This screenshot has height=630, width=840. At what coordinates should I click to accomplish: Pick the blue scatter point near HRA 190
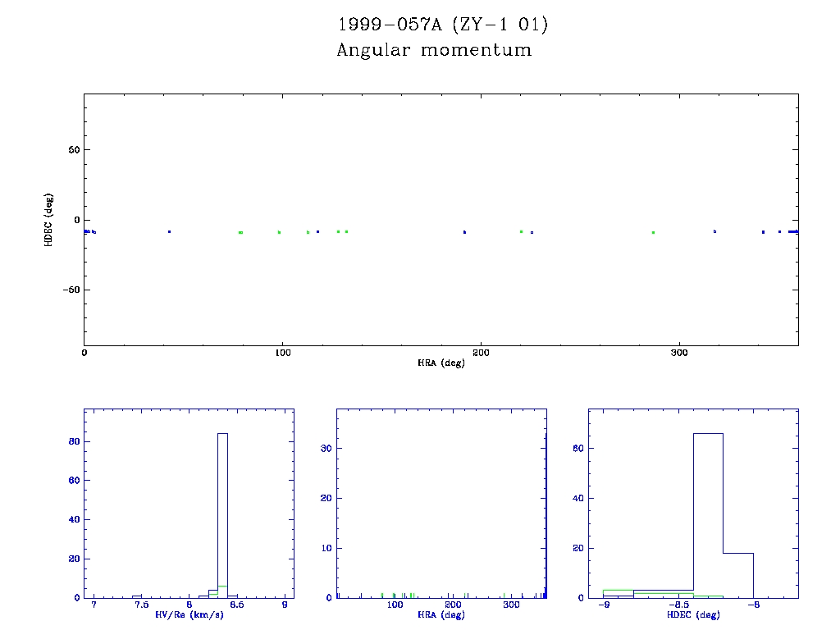[464, 232]
